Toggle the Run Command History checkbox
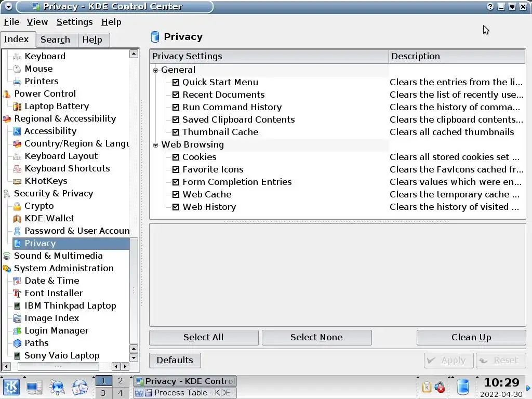 pyautogui.click(x=176, y=107)
